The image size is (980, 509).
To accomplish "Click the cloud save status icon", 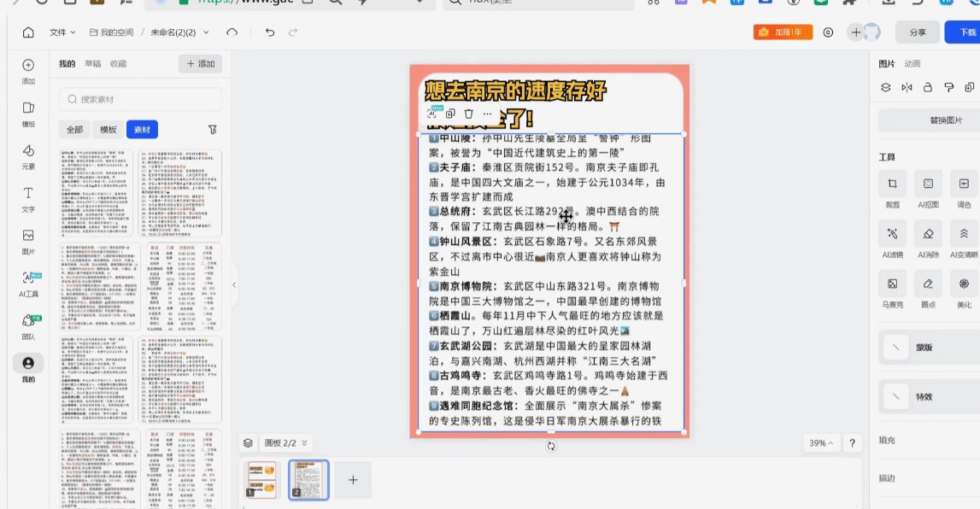I will (232, 32).
